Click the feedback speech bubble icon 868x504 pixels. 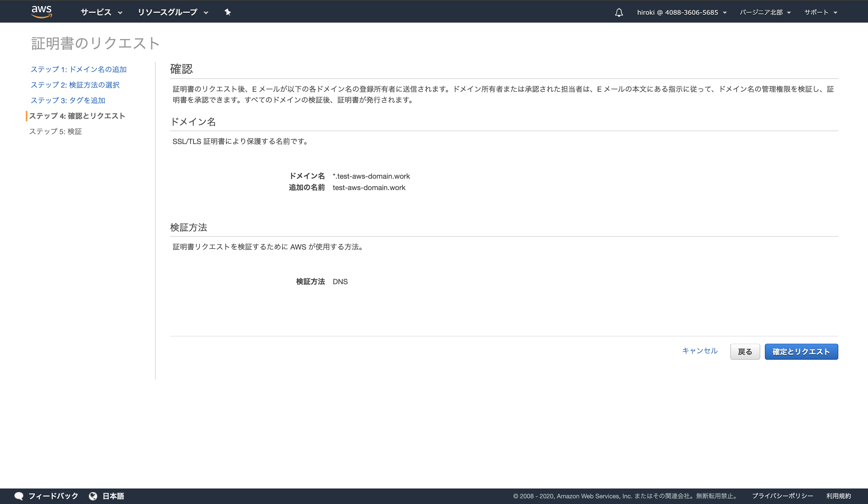(x=19, y=496)
